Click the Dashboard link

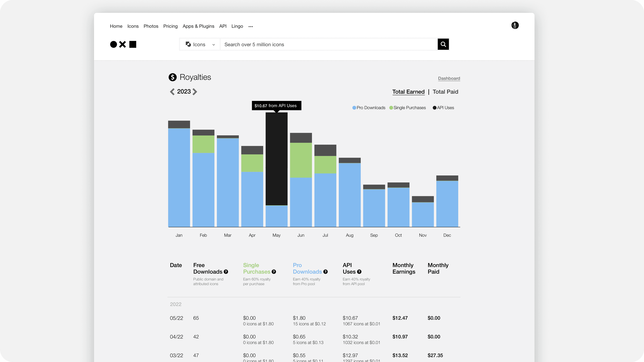click(449, 78)
